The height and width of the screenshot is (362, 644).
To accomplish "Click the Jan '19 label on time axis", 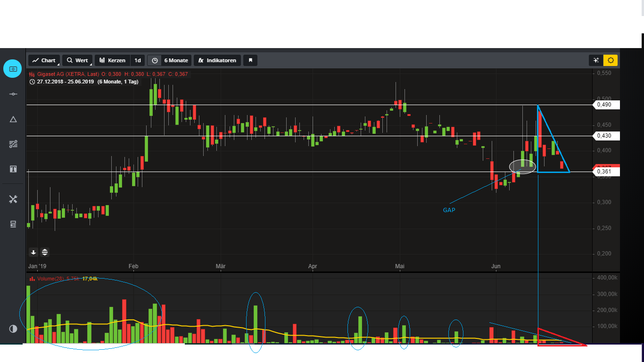I will 38,267.
